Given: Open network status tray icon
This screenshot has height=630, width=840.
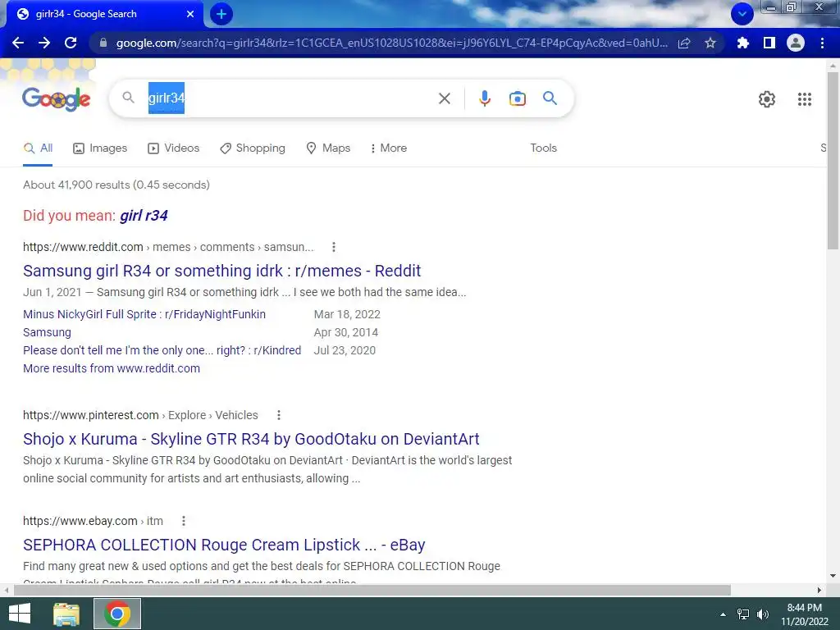Looking at the screenshot, I should click(743, 614).
